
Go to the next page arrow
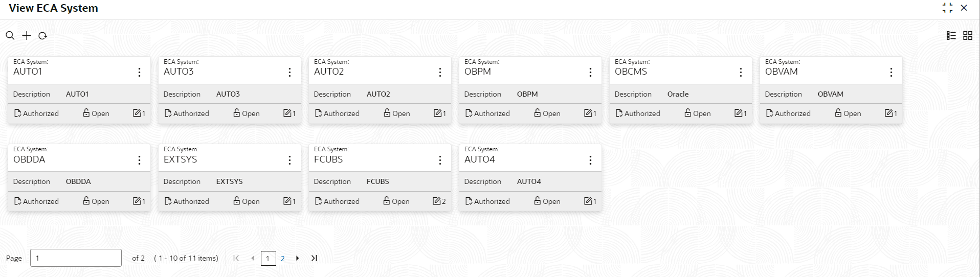(x=297, y=258)
